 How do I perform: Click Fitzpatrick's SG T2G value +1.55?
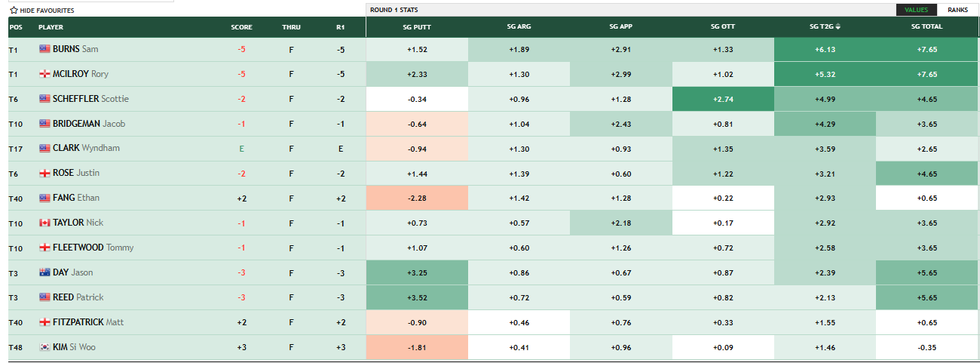coord(825,322)
